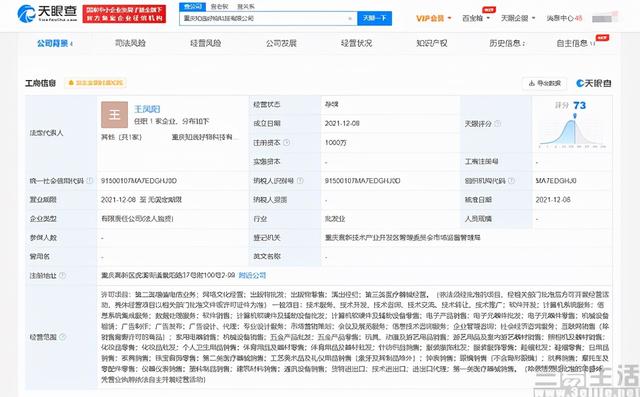Click the 天眼评分 score distribution chart
This screenshot has height=397, width=640.
(573, 131)
